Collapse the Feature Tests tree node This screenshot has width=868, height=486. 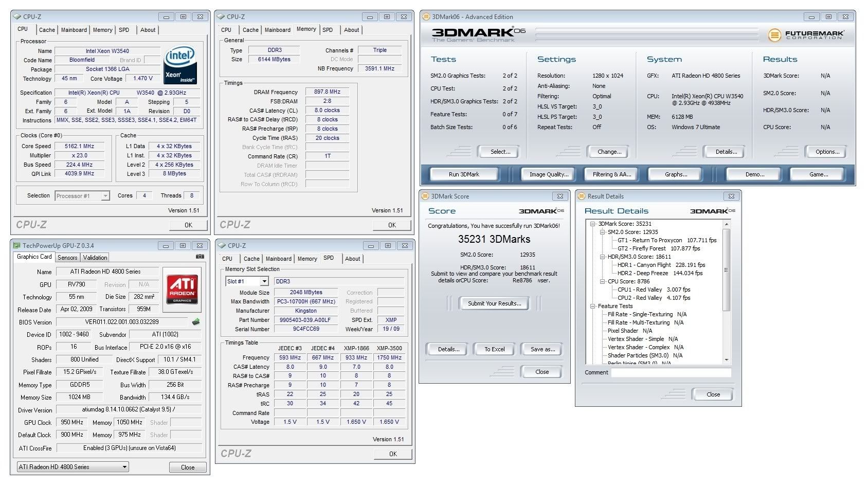(593, 306)
